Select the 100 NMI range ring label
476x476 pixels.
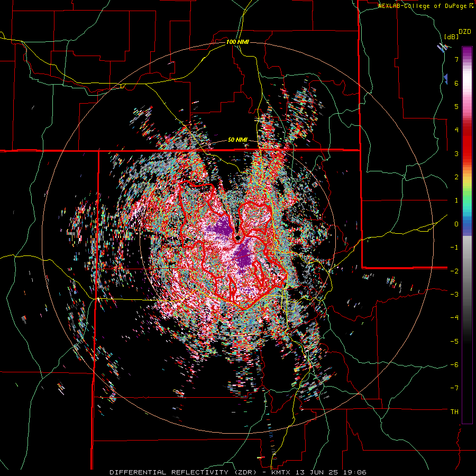coord(237,42)
